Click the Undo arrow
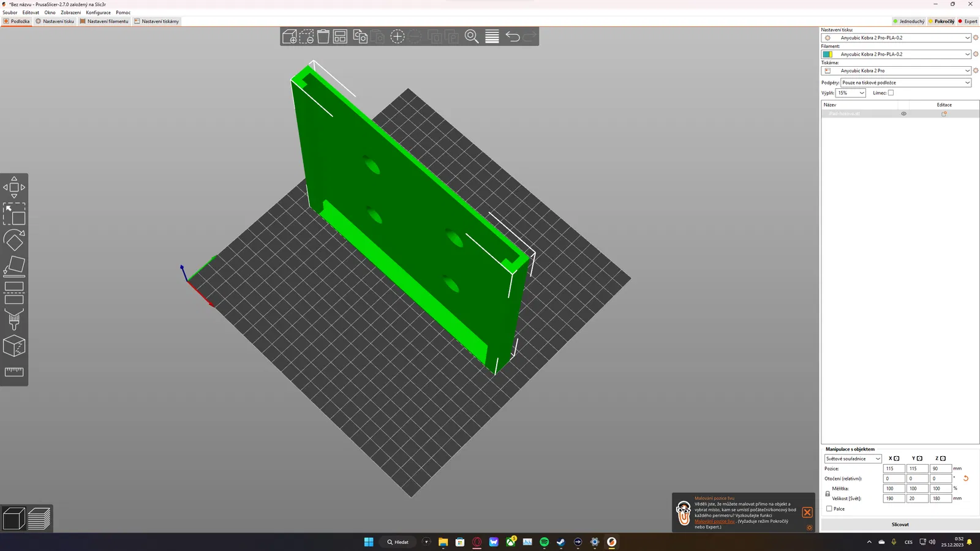Screen dimensions: 980x551 [x=513, y=37]
